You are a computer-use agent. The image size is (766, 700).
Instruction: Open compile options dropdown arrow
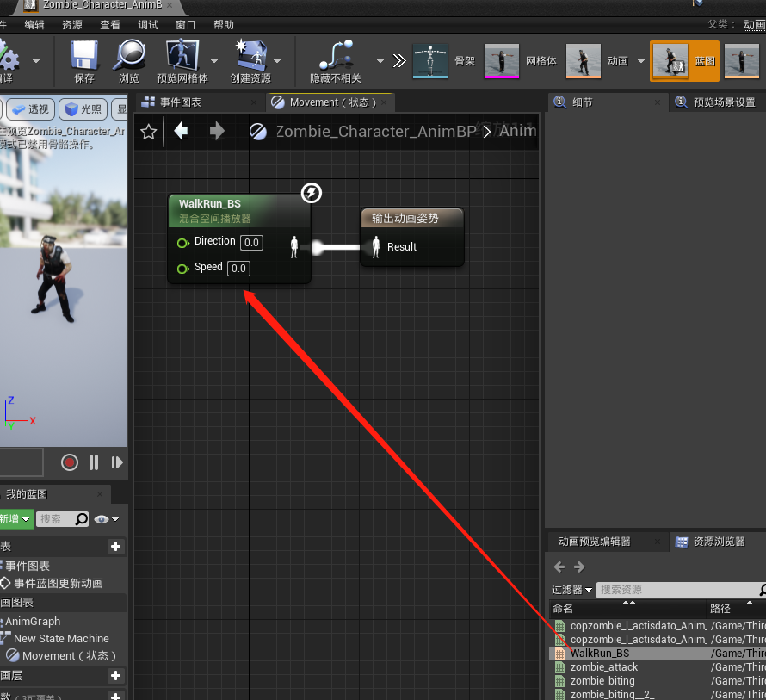click(35, 61)
